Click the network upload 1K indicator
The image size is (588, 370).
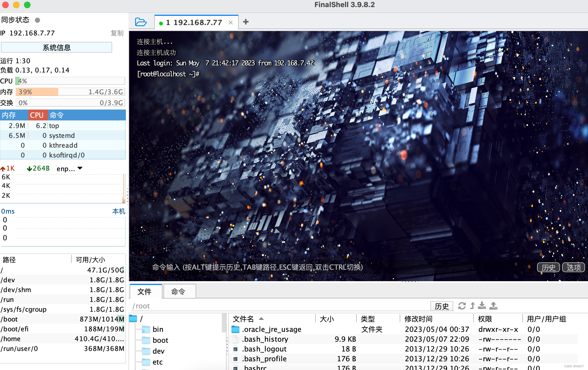click(x=8, y=168)
